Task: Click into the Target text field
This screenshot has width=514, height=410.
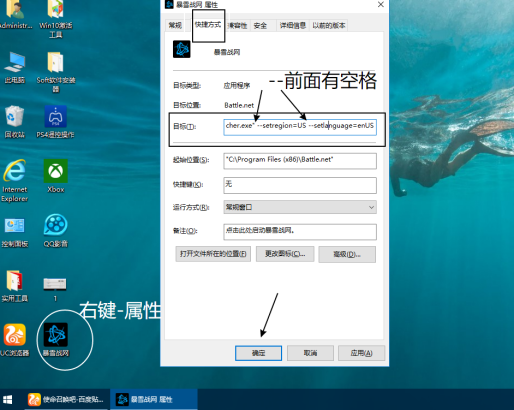Action: [300, 127]
